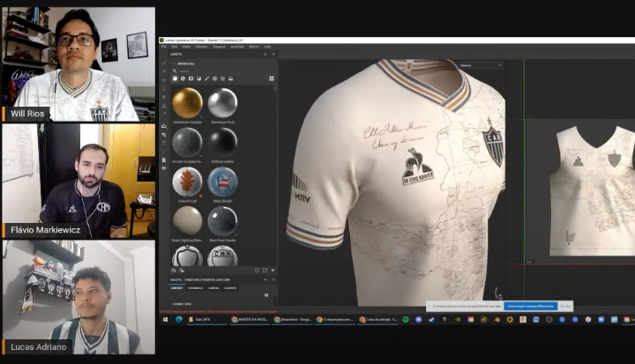This screenshot has width=635, height=364.
Task: Select the Paint brush tool in left toolbar
Action: pyautogui.click(x=164, y=63)
